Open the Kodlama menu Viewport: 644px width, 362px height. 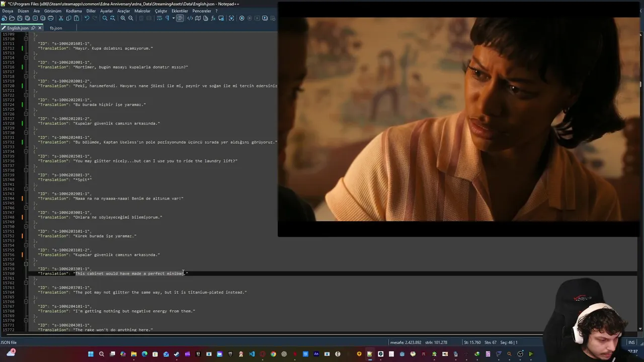tap(74, 11)
